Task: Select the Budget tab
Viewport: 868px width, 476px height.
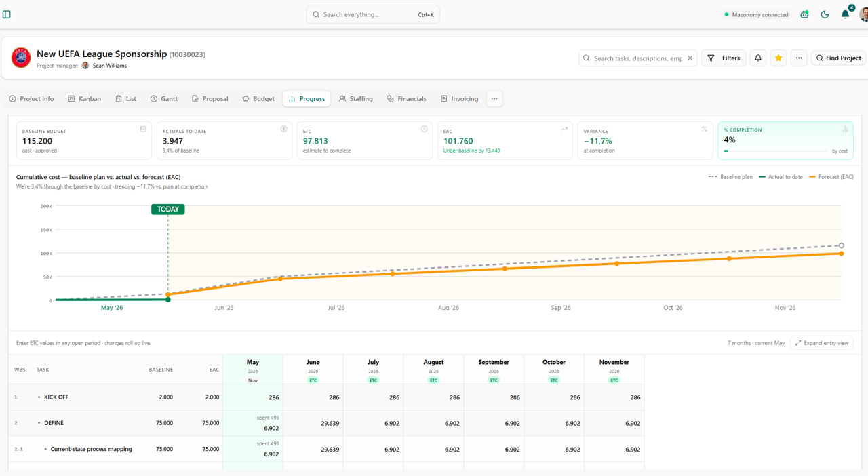Action: pos(258,99)
